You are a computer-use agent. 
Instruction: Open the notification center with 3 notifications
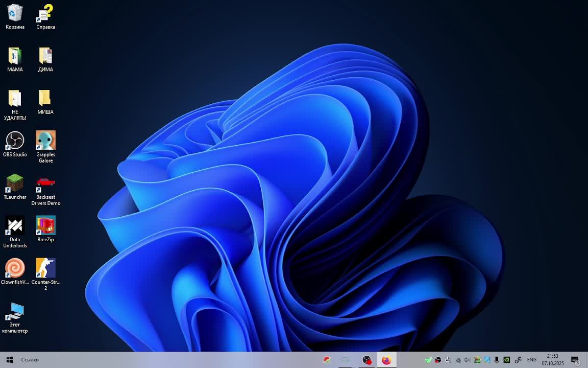[575, 360]
